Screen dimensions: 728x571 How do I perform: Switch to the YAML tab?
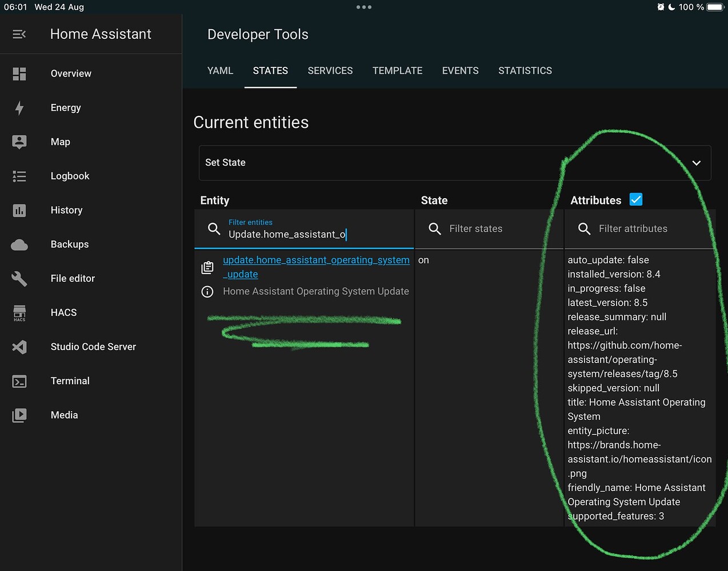[x=220, y=70]
